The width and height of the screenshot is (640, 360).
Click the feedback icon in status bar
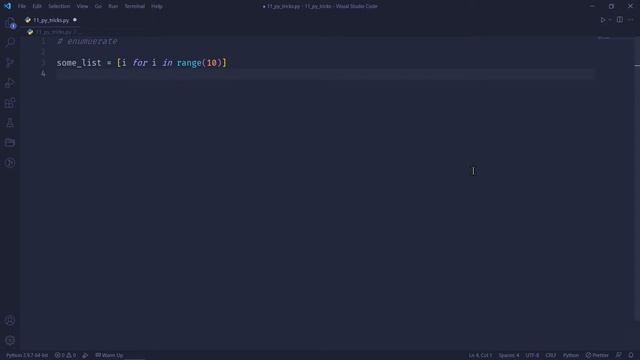click(619, 355)
